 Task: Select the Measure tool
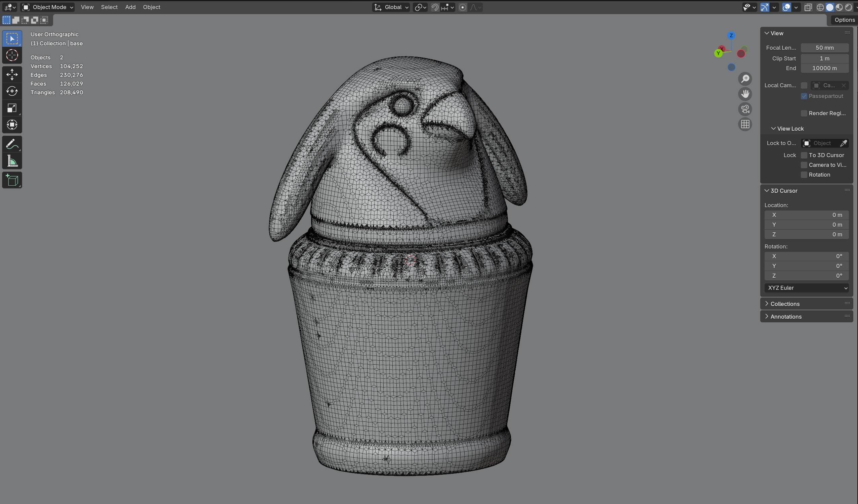point(12,161)
